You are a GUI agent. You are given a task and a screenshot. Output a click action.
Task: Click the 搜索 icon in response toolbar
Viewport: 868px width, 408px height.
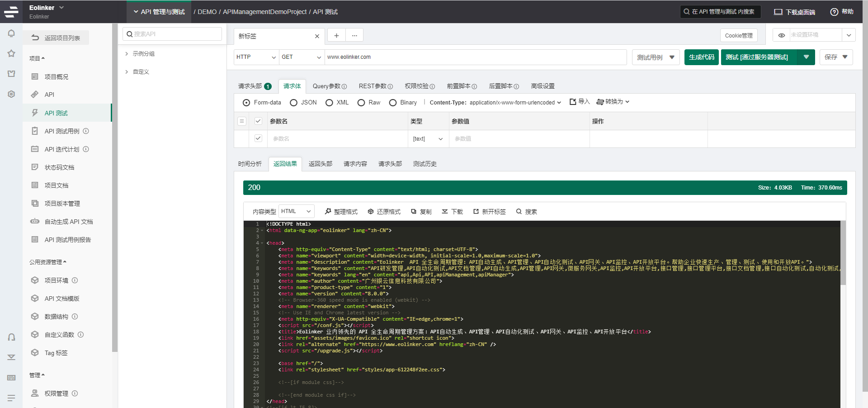(519, 211)
